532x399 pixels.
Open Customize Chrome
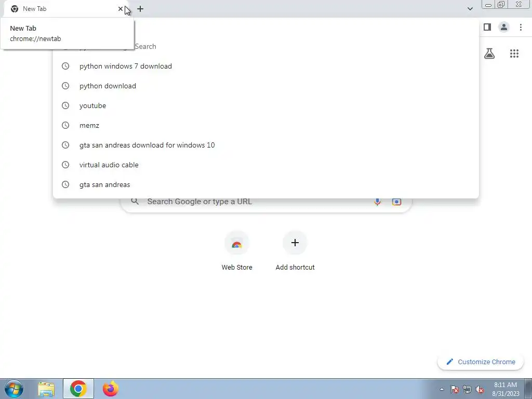(481, 362)
